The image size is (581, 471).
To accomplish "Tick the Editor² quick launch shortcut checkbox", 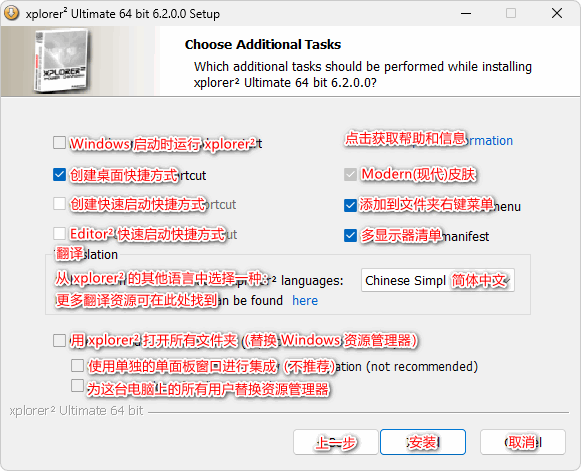I will (x=59, y=234).
